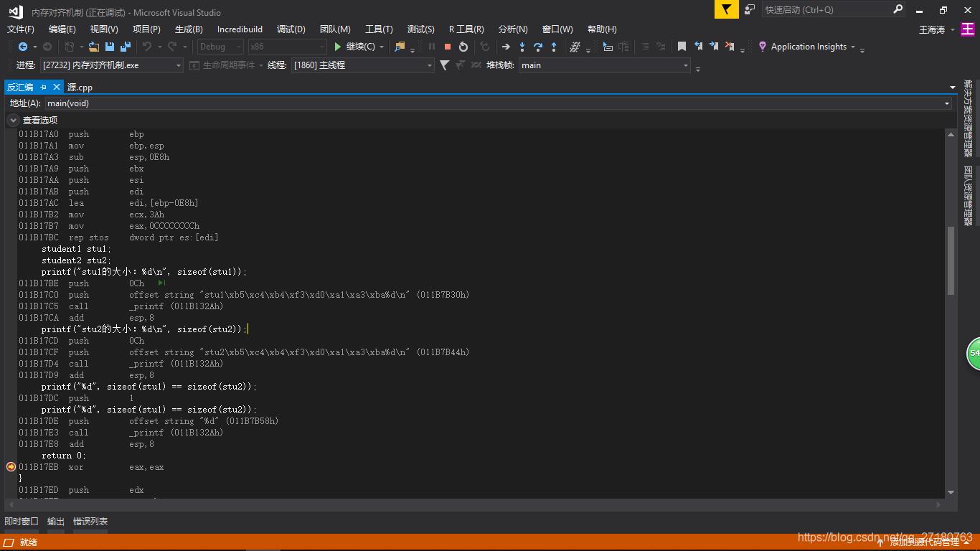Image resolution: width=980 pixels, height=551 pixels.
Task: Save the current file with the disk icon
Action: pyautogui.click(x=110, y=47)
